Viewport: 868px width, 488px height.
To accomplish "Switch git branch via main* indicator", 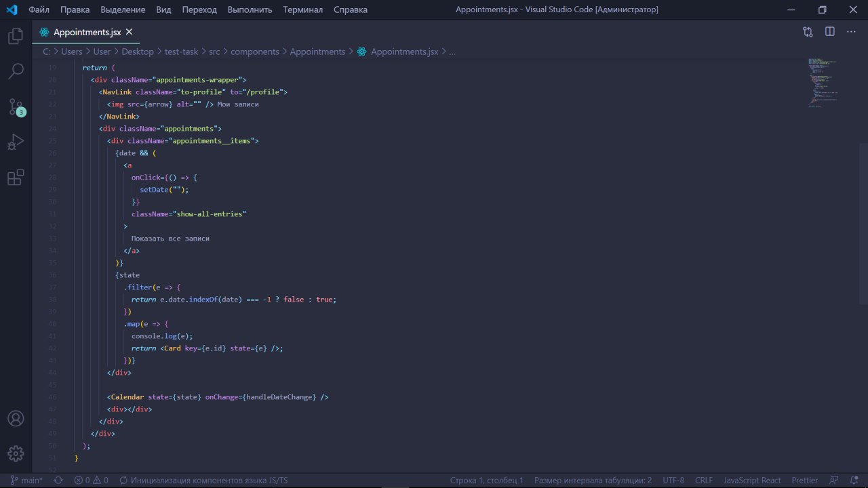I will coord(26,481).
